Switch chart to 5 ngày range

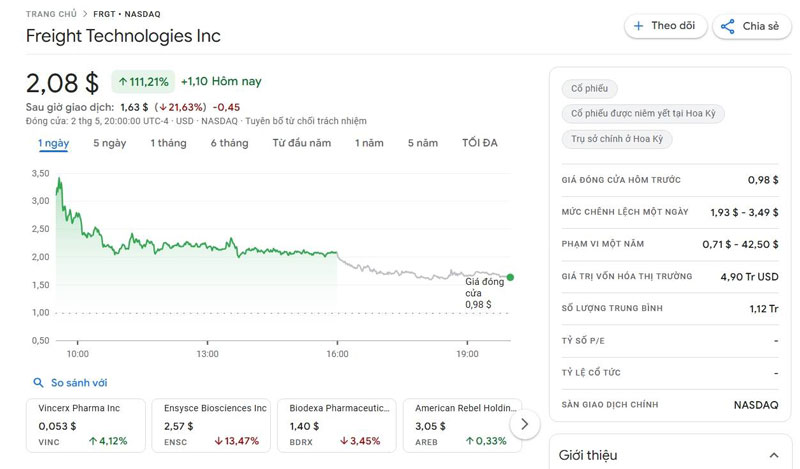(110, 143)
